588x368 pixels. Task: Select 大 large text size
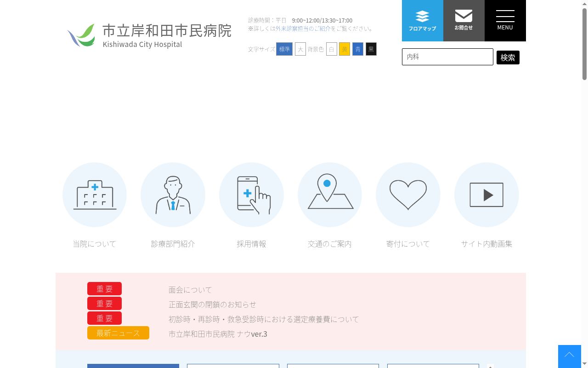coord(300,49)
